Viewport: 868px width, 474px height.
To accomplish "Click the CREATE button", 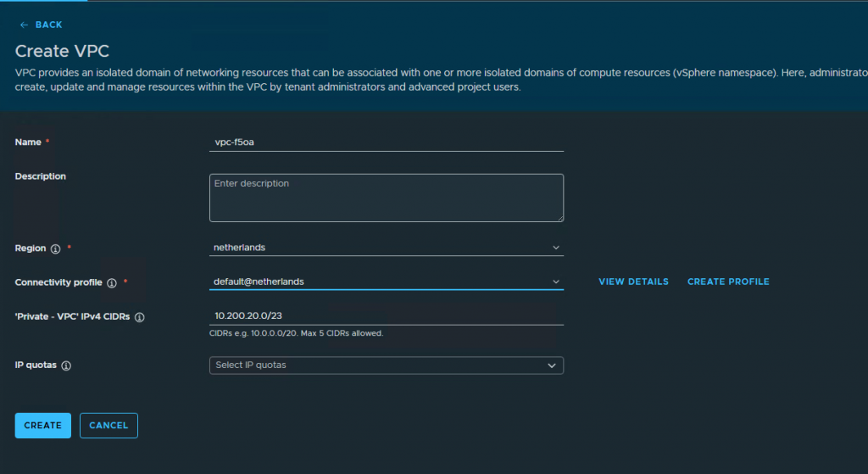I will pos(43,426).
